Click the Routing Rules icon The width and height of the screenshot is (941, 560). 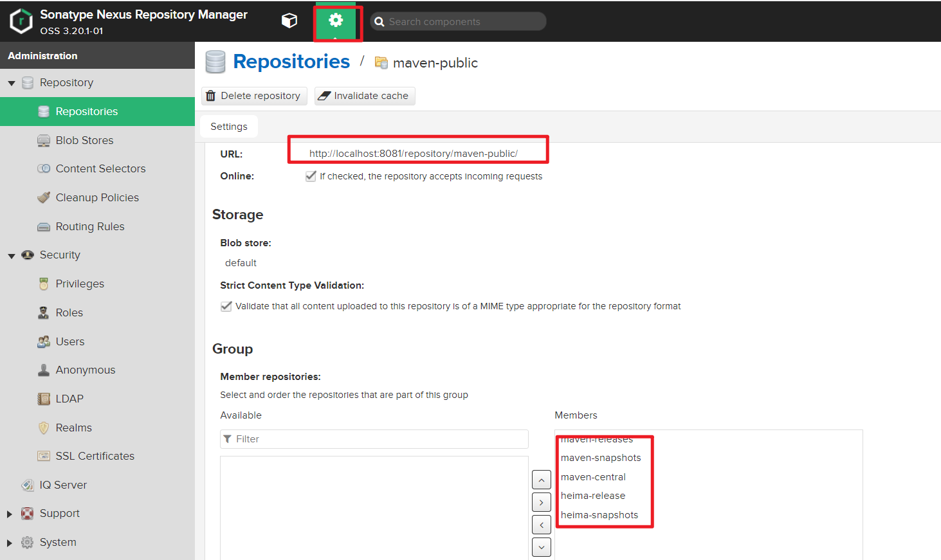click(x=44, y=226)
